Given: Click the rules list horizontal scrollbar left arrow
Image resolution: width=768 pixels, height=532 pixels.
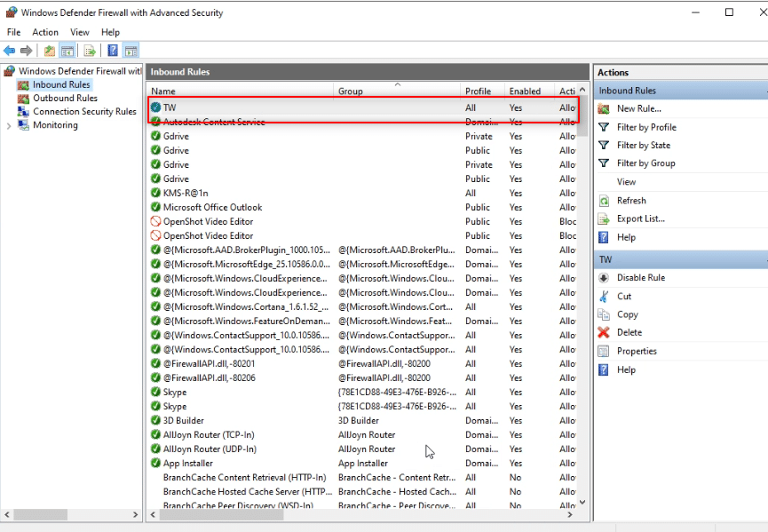Looking at the screenshot, I should pos(153,514).
